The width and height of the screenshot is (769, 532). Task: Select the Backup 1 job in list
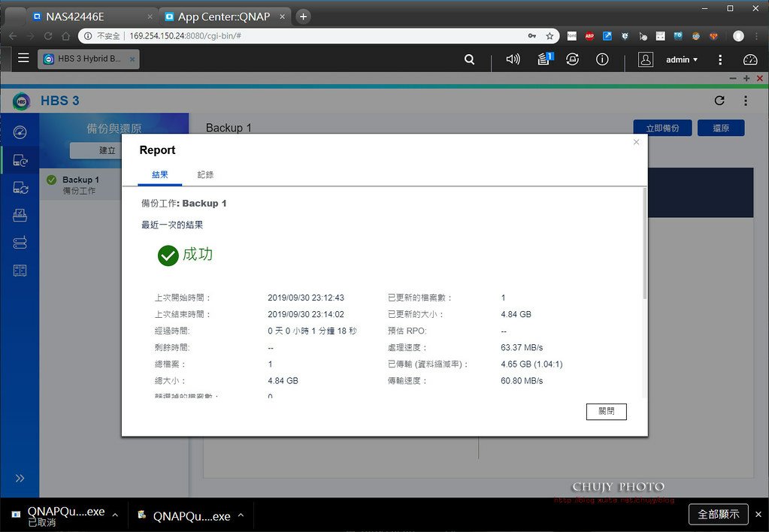[81, 184]
